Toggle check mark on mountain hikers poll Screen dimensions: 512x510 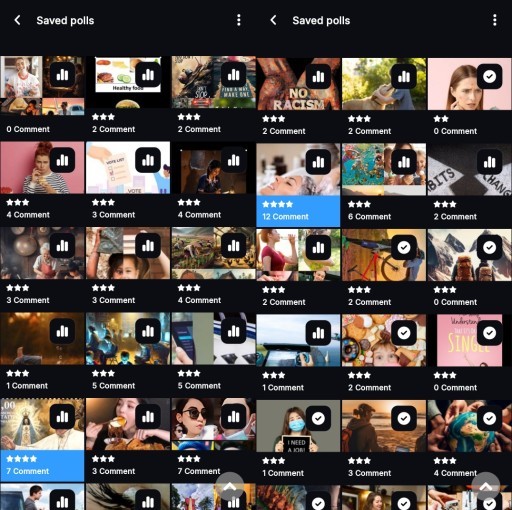coord(489,247)
